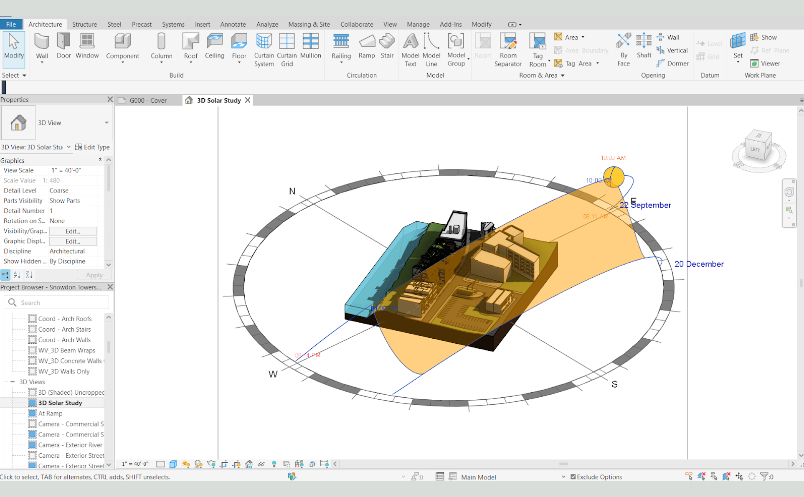Switch to the G000 - Cover view tab
Viewport: 804px width, 497px height.
point(148,101)
